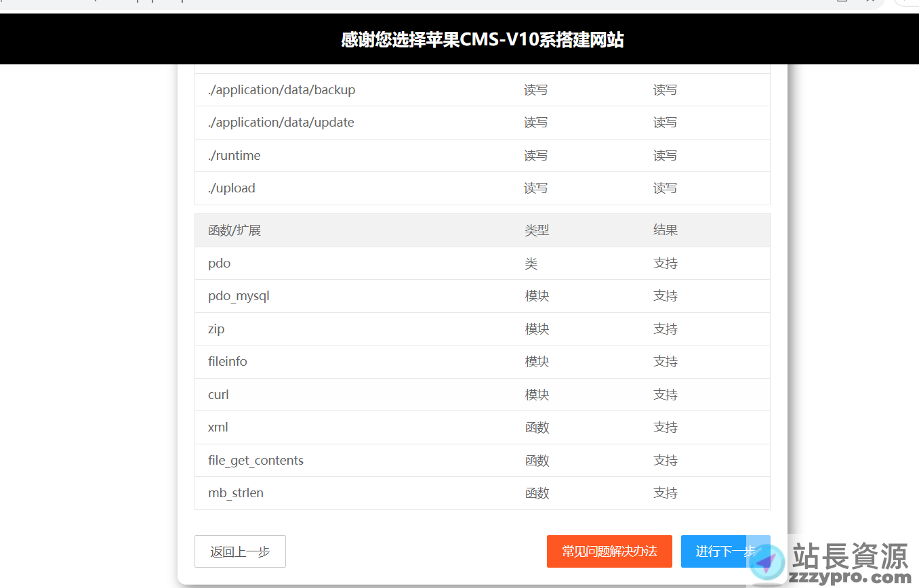Screen dimensions: 919x588
Task: Open the 常见问题解决办法 button
Action: click(x=609, y=551)
